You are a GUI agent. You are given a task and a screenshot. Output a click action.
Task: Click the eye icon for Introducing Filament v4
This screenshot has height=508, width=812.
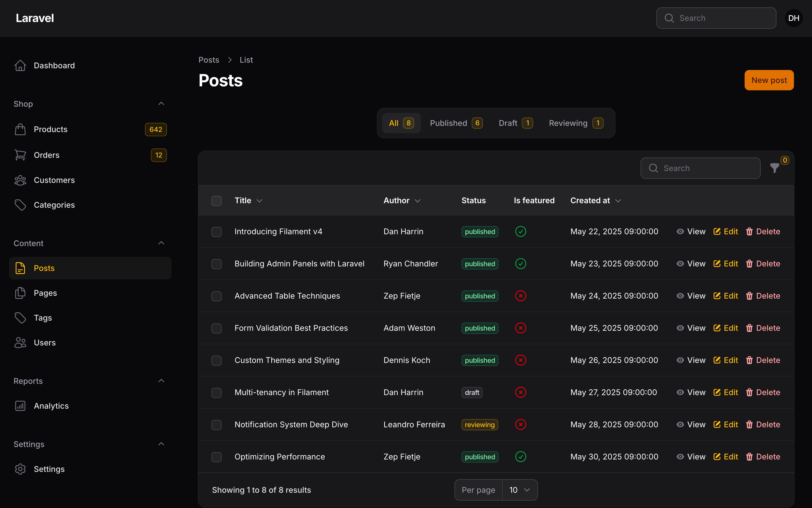(x=680, y=231)
